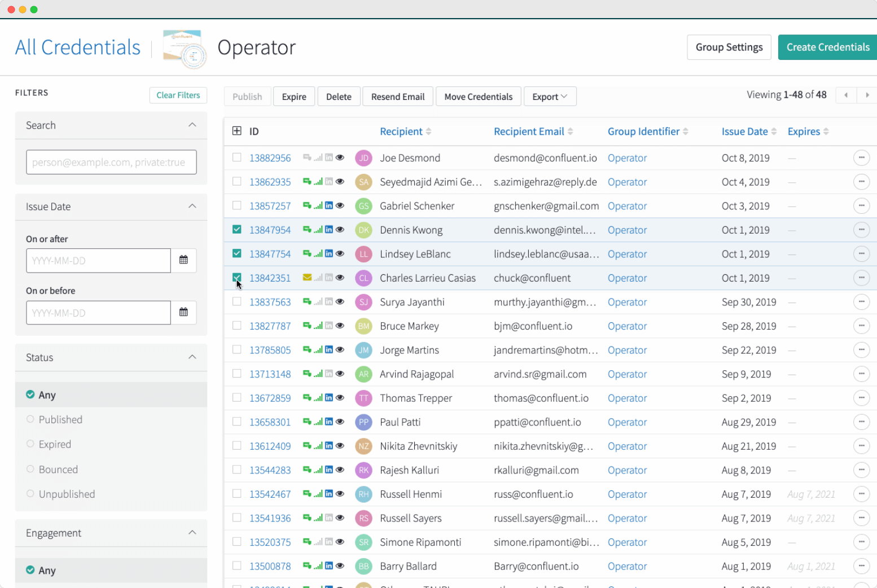The width and height of the screenshot is (877, 588).
Task: Sort the table by Group Identifier column
Action: coord(648,131)
